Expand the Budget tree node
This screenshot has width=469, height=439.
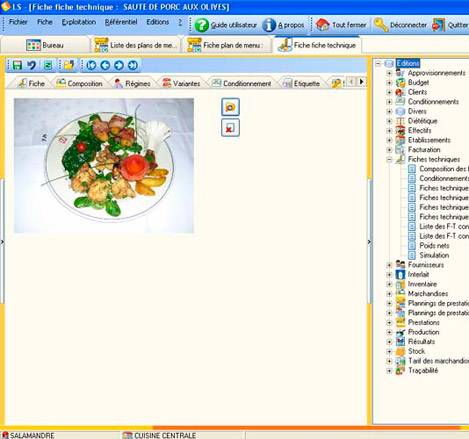(x=389, y=83)
